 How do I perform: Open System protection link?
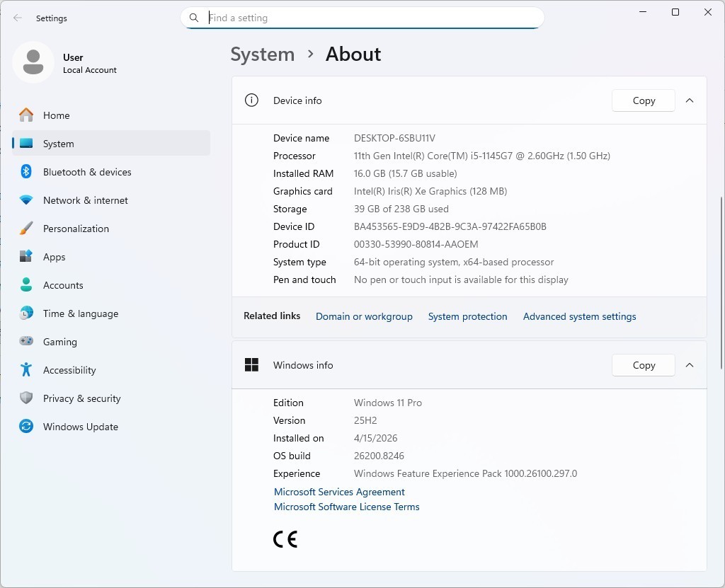(x=467, y=316)
